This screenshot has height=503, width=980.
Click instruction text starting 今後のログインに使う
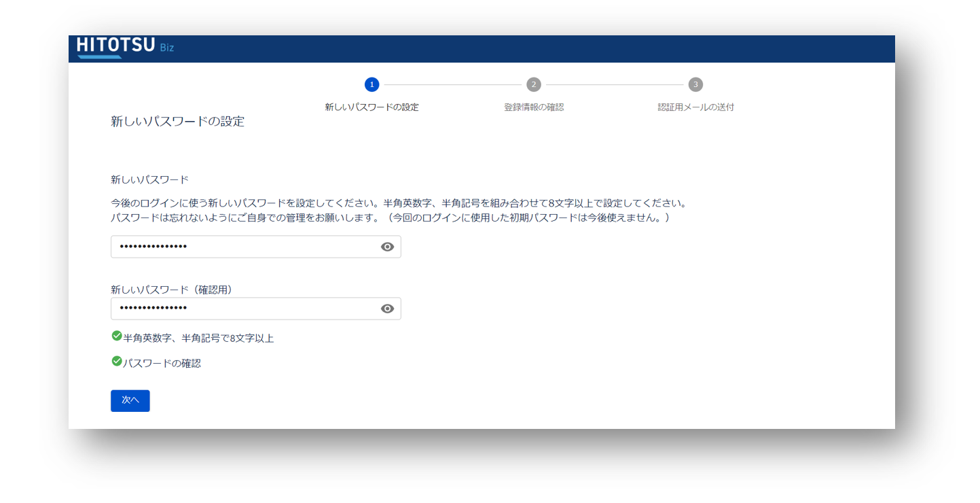coord(399,203)
